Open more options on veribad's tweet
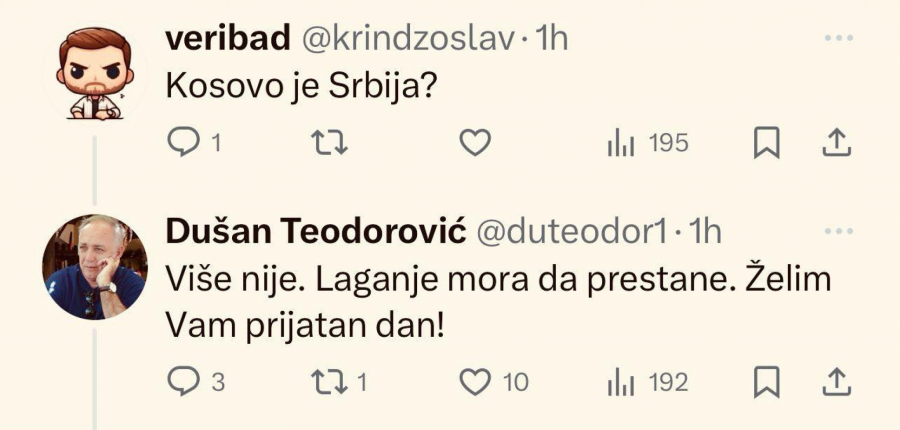This screenshot has height=430, width=900. click(x=838, y=38)
